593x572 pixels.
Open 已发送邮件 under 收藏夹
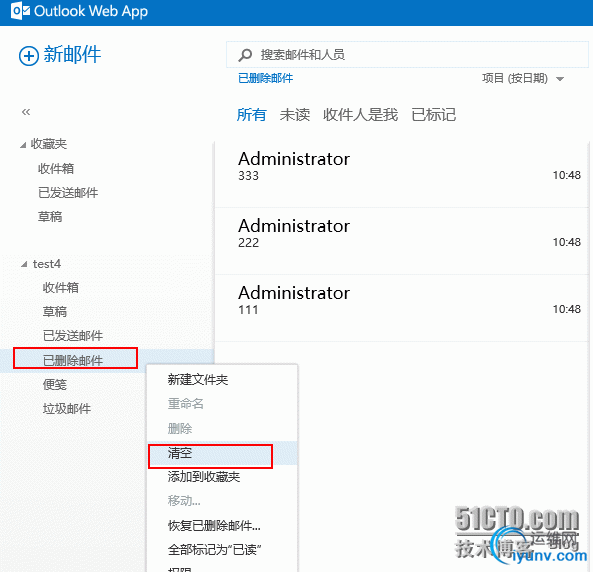(68, 193)
